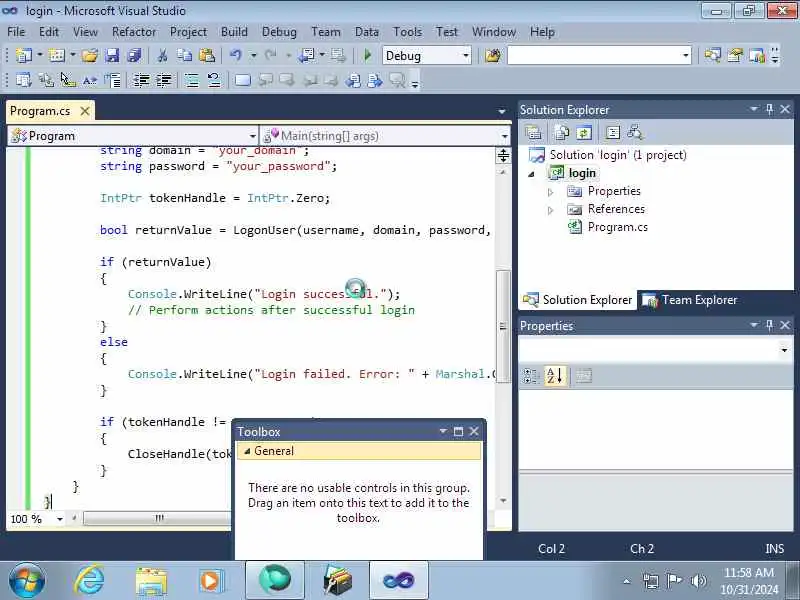
Task: Open the File menu
Action: tap(16, 32)
